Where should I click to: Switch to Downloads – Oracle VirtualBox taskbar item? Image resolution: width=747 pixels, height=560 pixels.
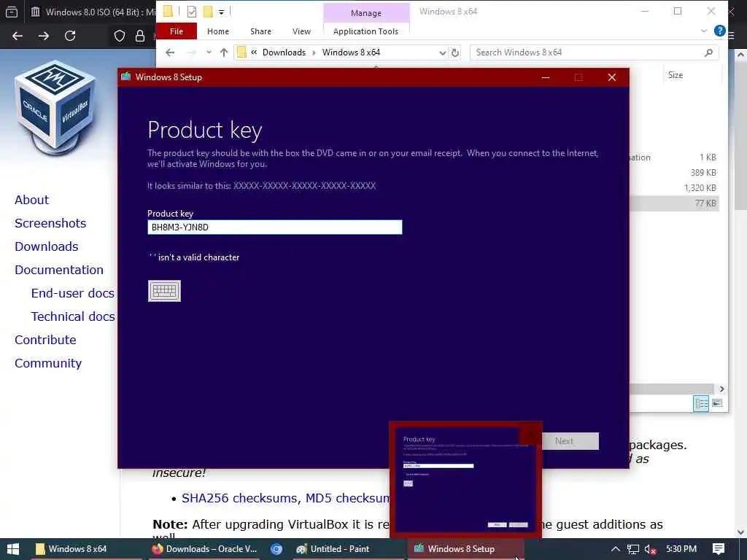coord(205,549)
